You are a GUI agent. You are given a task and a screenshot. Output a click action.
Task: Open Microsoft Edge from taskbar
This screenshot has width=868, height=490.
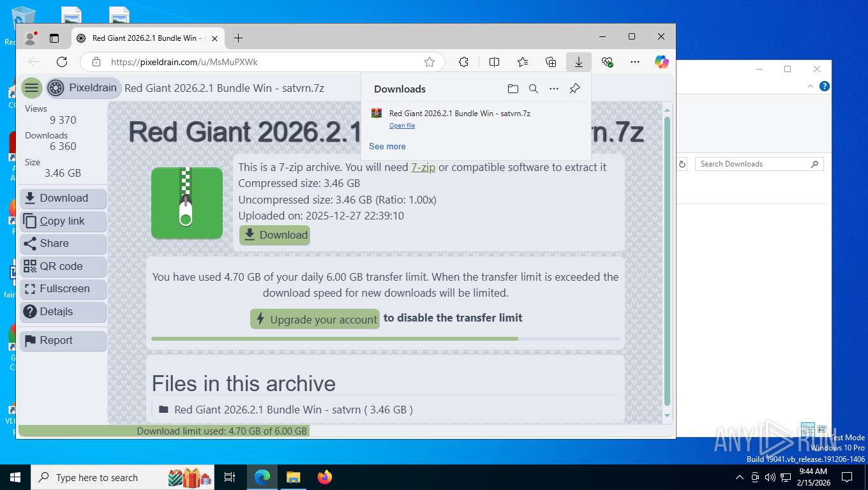[262, 477]
